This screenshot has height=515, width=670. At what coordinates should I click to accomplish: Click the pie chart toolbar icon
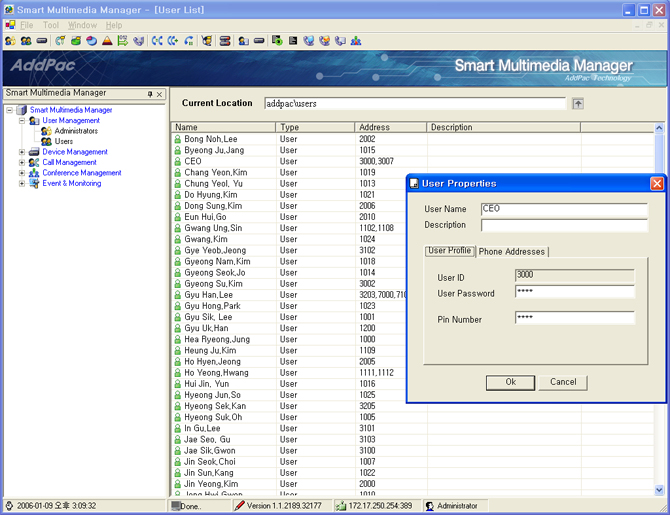pos(91,41)
